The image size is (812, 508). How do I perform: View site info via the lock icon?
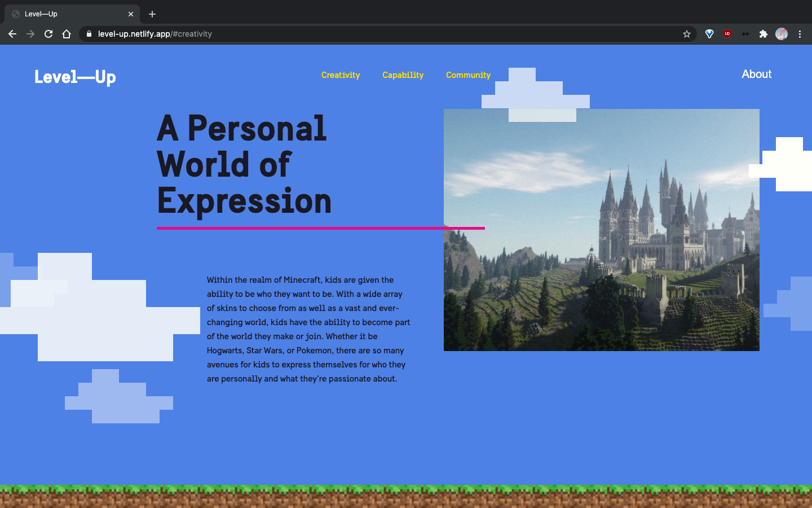pyautogui.click(x=89, y=34)
